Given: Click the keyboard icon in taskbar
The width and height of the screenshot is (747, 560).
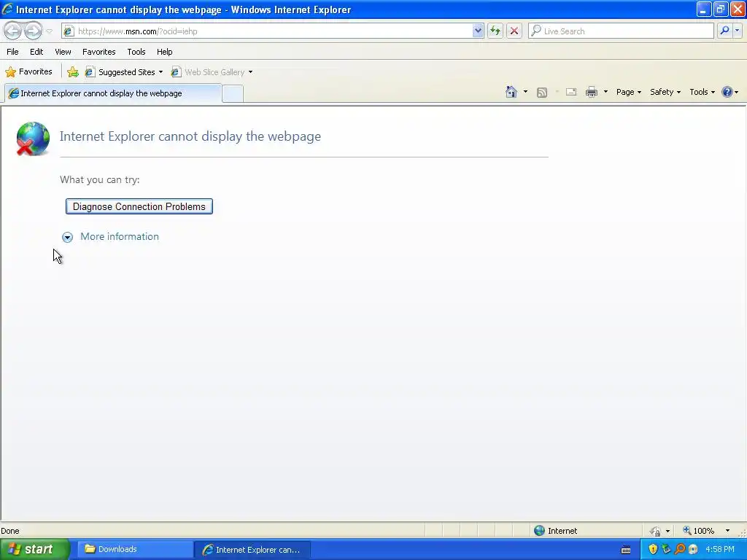Looking at the screenshot, I should [x=626, y=550].
